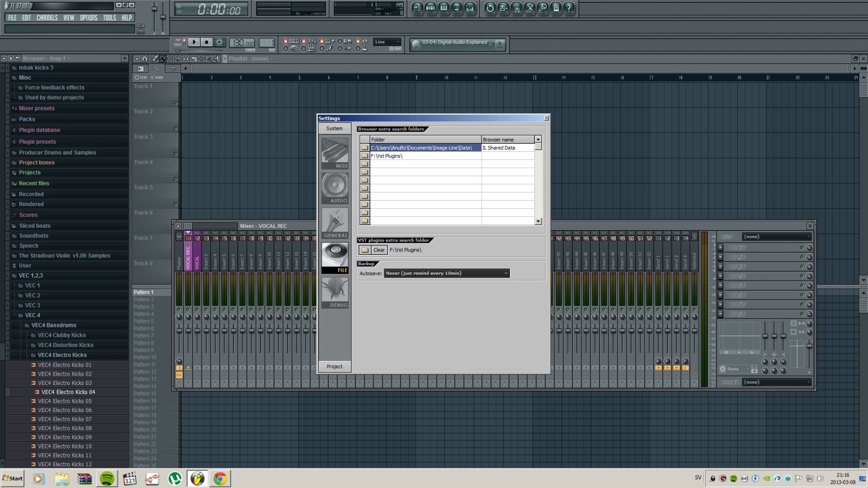Open the Line snap dropdown

click(x=387, y=42)
